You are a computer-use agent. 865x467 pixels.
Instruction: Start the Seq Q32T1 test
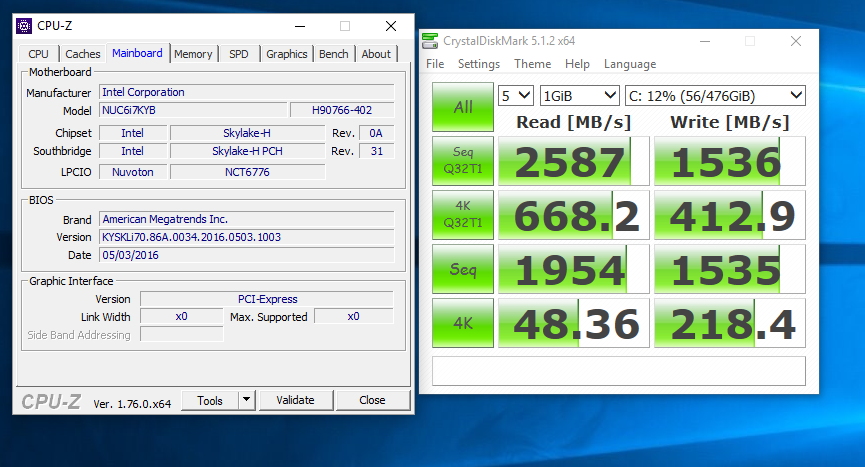coord(462,162)
